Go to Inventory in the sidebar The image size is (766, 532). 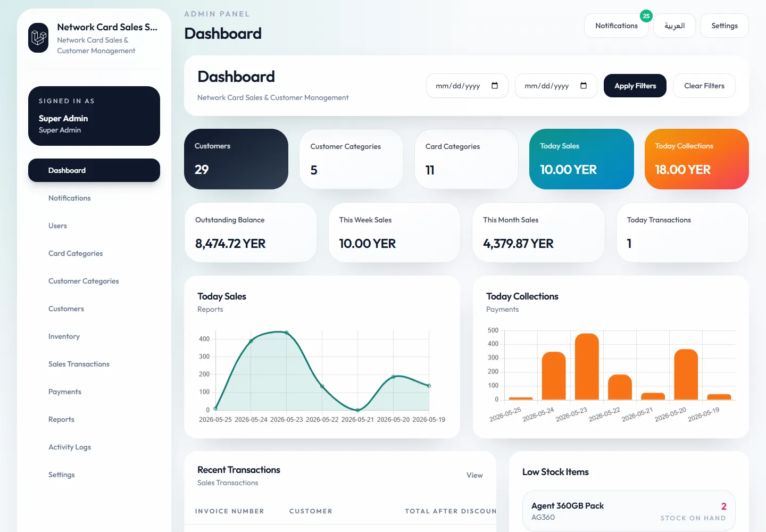94,336
